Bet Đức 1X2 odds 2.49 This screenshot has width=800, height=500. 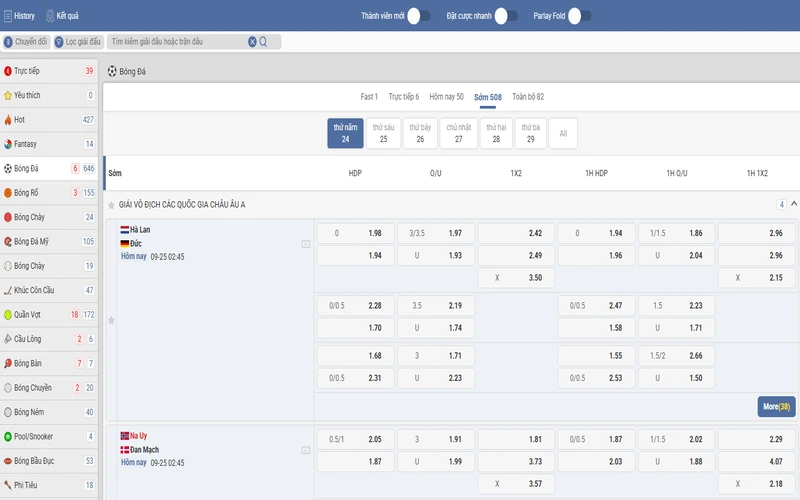[516, 256]
